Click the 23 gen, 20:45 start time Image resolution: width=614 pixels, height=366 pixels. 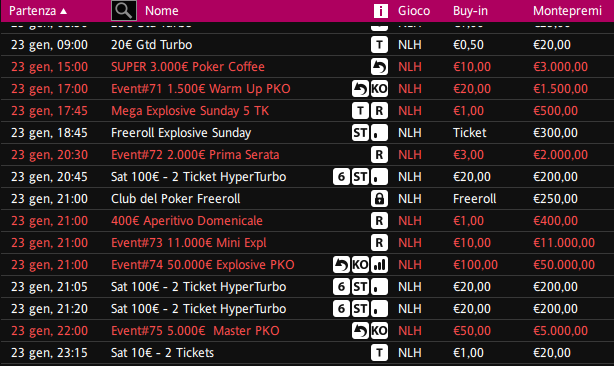tap(49, 177)
